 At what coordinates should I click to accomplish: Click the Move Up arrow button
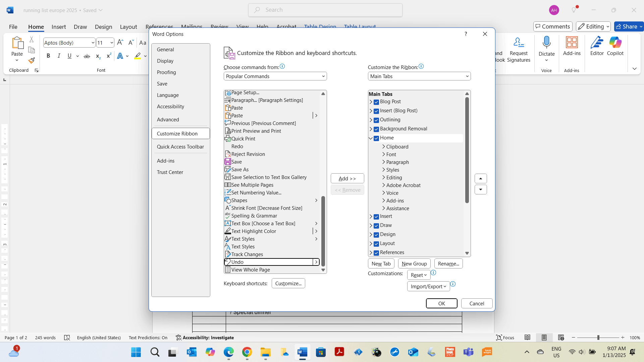pyautogui.click(x=481, y=178)
